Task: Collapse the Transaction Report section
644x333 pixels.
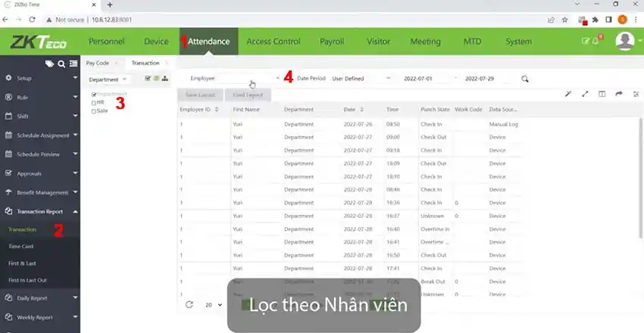Action: pos(40,212)
